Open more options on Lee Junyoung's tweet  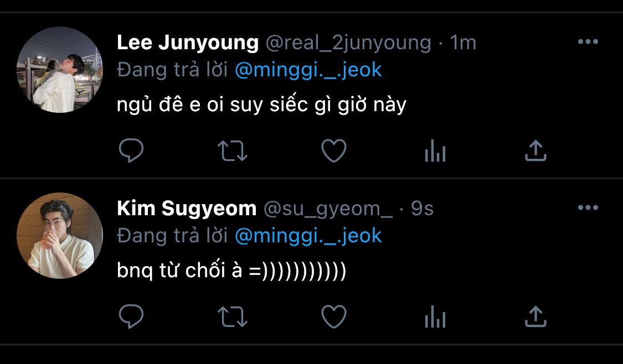point(588,42)
